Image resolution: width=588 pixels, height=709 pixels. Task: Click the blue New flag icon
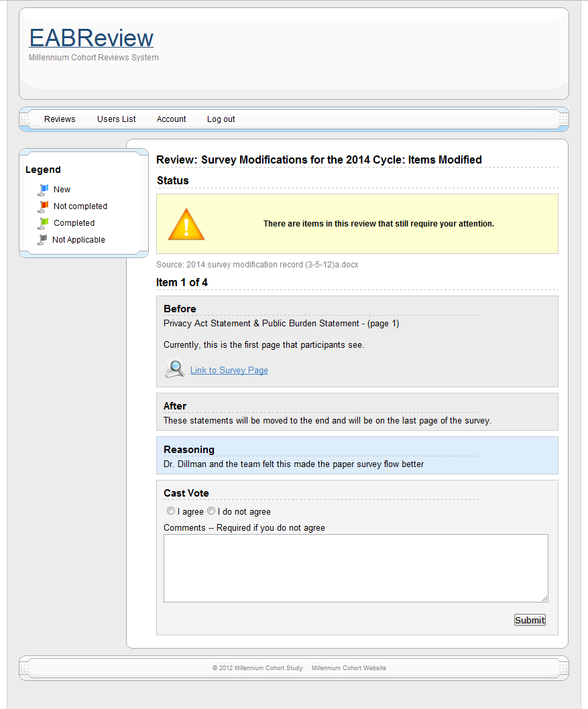click(x=43, y=190)
